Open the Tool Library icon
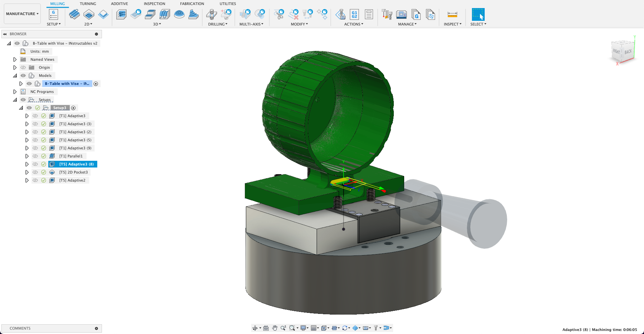Image resolution: width=644 pixels, height=334 pixels. (387, 14)
